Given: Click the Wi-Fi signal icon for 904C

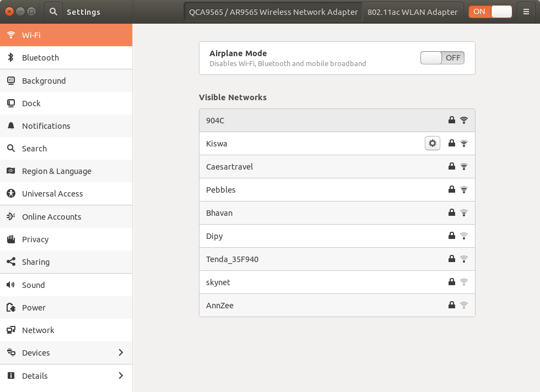Looking at the screenshot, I should tap(464, 120).
